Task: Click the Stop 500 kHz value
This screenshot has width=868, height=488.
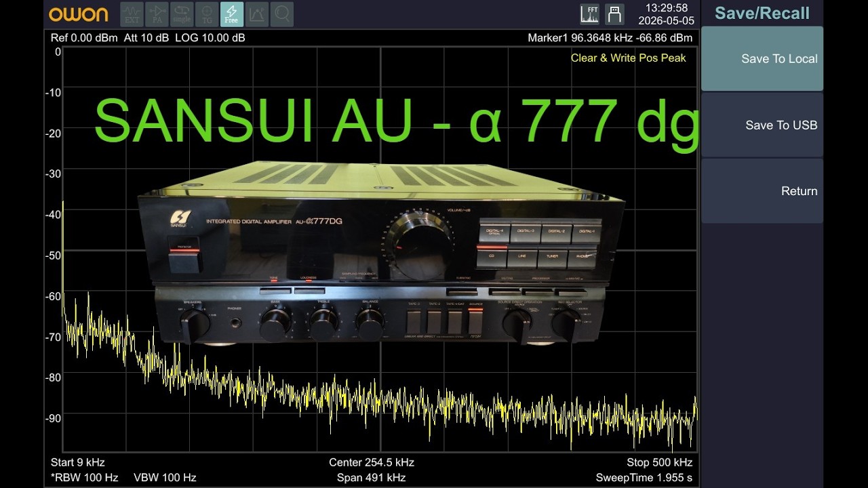Action: click(x=659, y=462)
